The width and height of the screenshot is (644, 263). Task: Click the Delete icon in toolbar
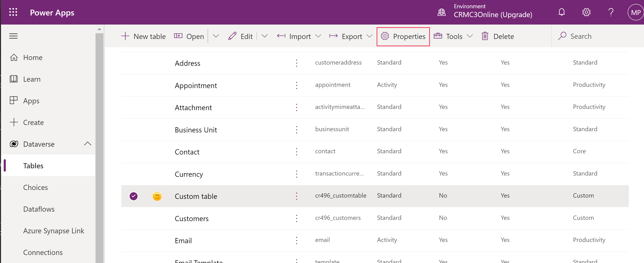point(485,36)
